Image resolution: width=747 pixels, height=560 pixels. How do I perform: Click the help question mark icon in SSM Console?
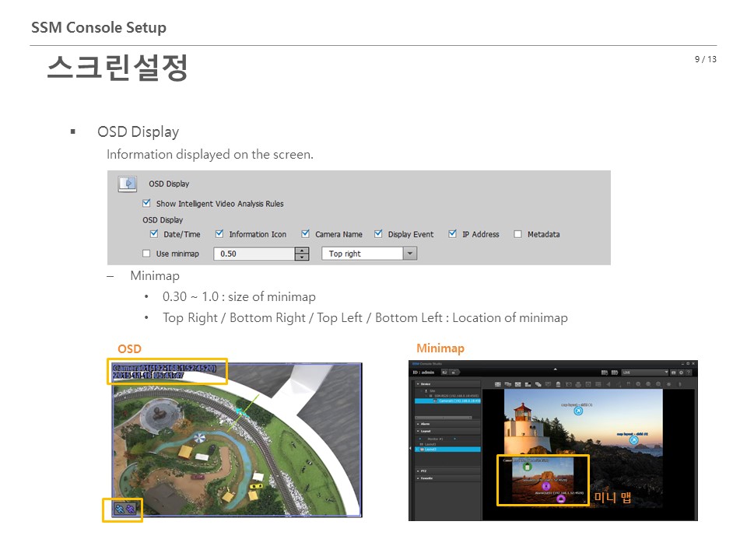[x=689, y=373]
